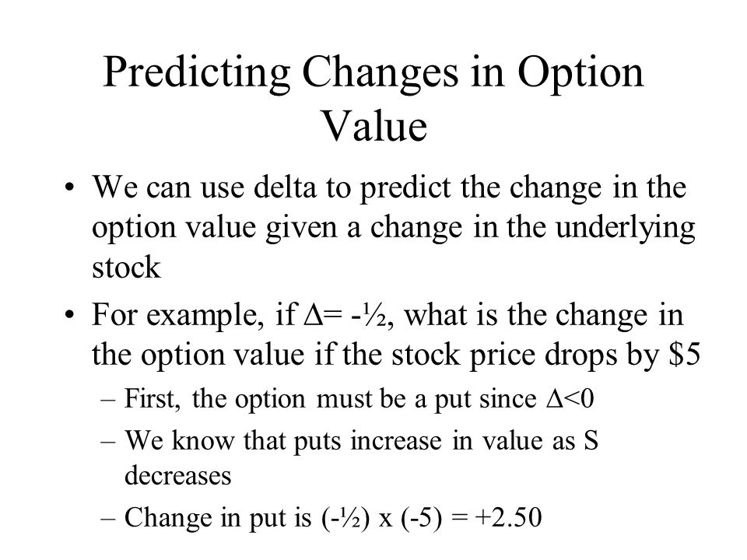Click the second bullet point marker
747x560 pixels.
coord(69,315)
